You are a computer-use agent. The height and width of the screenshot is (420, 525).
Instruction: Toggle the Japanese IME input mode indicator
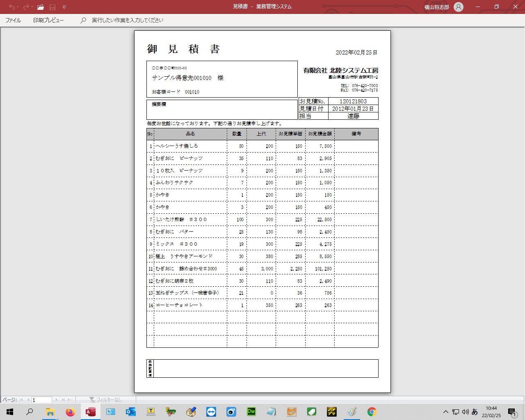[x=475, y=412]
